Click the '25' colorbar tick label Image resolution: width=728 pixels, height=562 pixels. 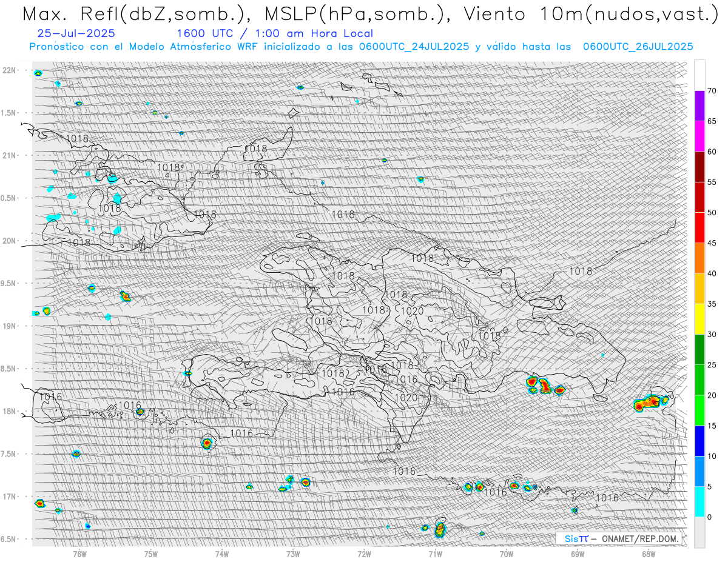[x=712, y=364]
